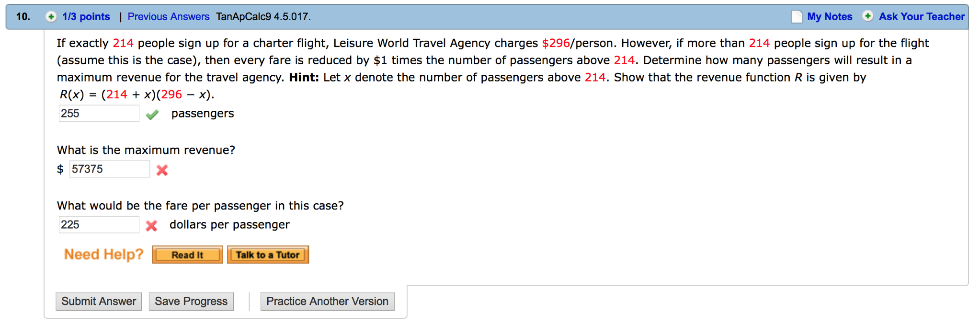The height and width of the screenshot is (326, 980).
Task: Open the My Notes notepad icon
Action: click(x=796, y=16)
